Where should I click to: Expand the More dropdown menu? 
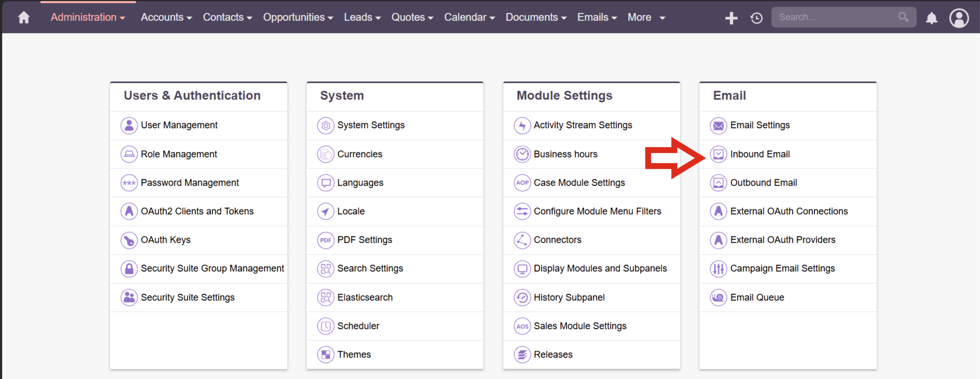(646, 17)
